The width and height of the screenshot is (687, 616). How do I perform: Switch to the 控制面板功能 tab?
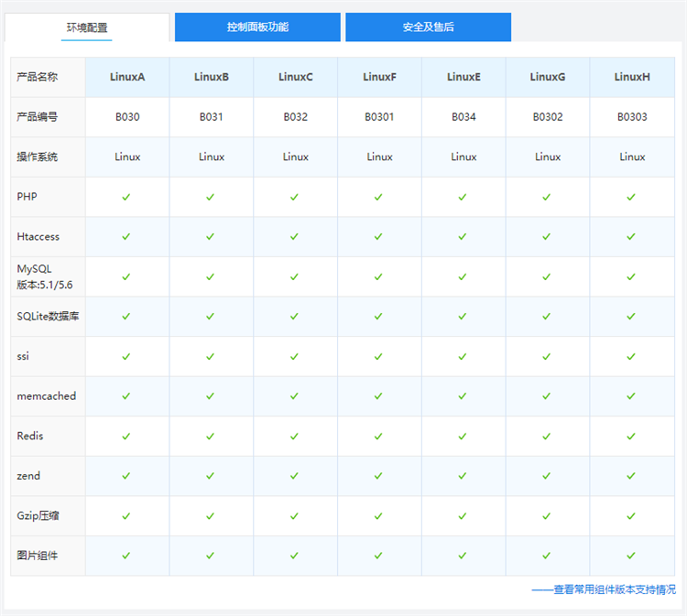click(x=257, y=27)
